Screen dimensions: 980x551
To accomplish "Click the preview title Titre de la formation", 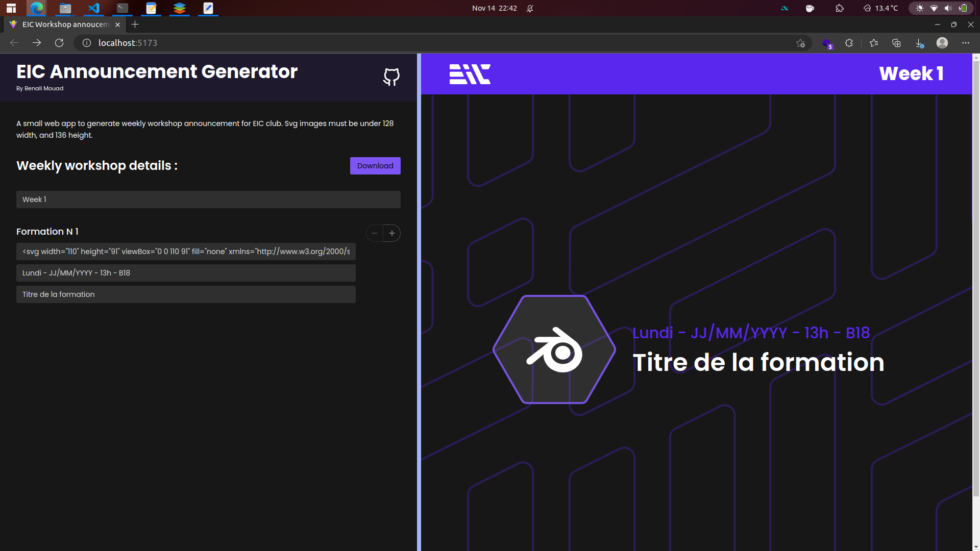I will [x=758, y=362].
